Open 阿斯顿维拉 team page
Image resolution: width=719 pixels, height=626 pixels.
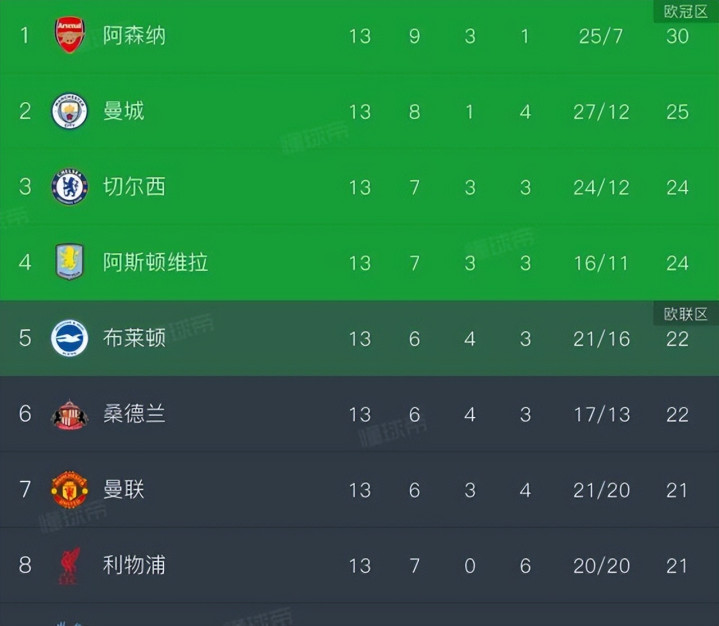155,263
